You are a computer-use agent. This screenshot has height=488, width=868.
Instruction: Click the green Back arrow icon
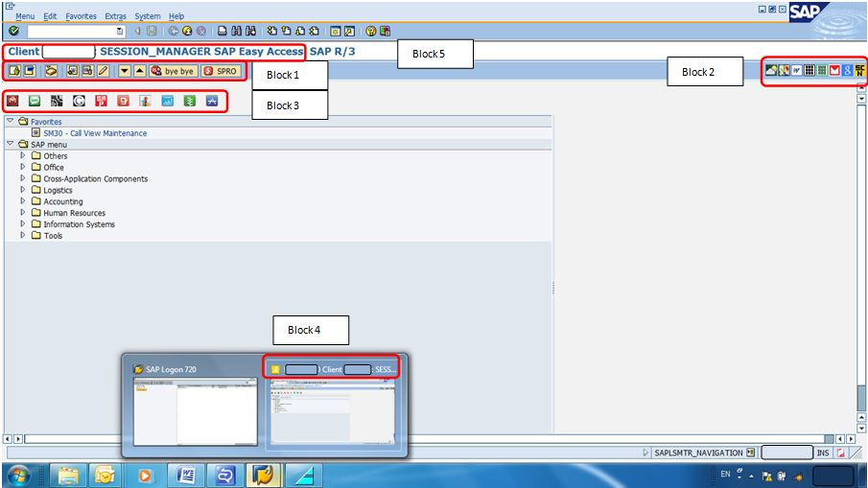pyautogui.click(x=174, y=31)
